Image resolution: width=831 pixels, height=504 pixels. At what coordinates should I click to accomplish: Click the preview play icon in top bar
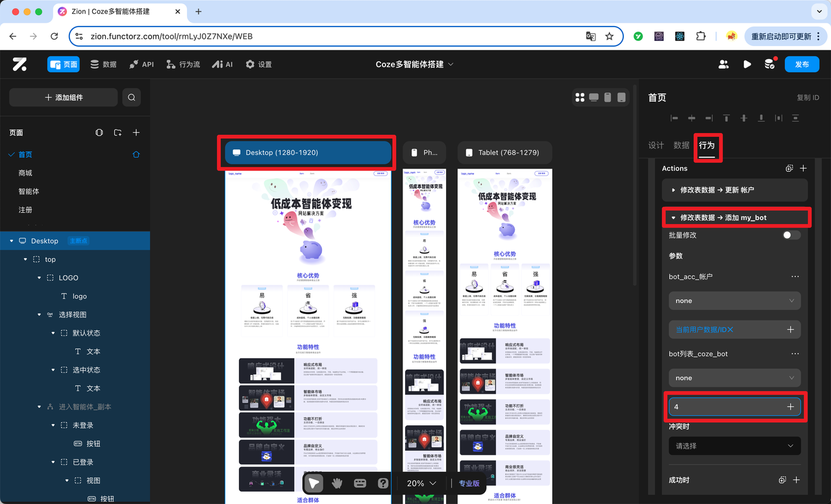(747, 64)
